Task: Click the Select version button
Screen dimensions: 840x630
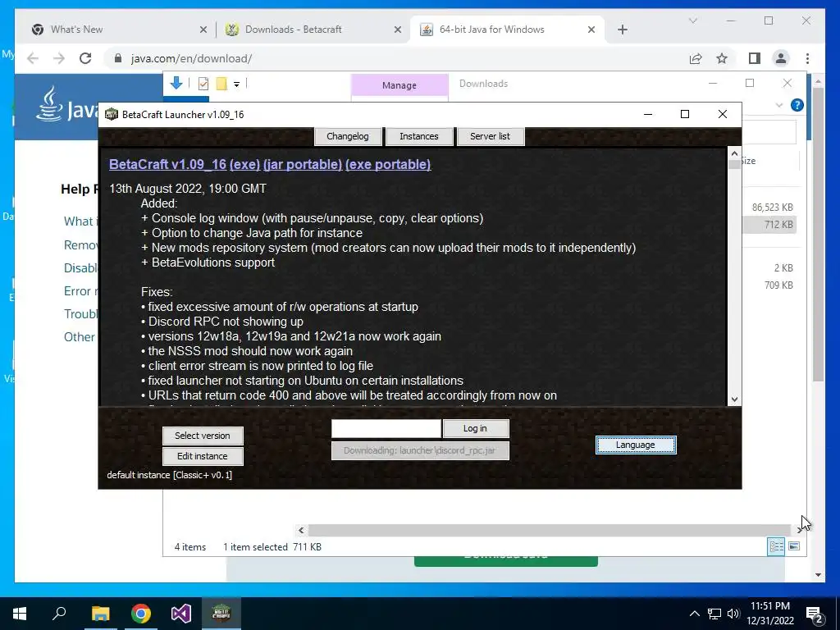Action: [203, 436]
